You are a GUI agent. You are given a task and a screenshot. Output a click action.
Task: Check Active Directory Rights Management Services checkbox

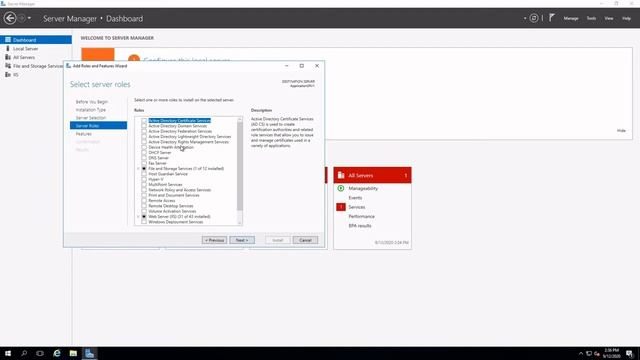tap(144, 142)
